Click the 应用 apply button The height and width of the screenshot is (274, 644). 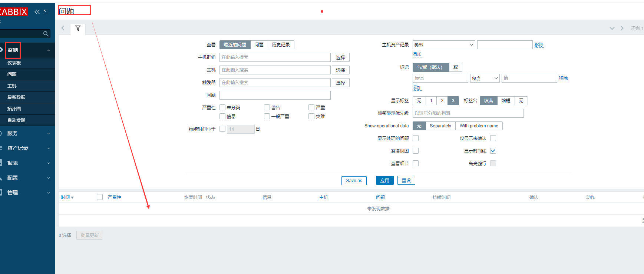[385, 181]
